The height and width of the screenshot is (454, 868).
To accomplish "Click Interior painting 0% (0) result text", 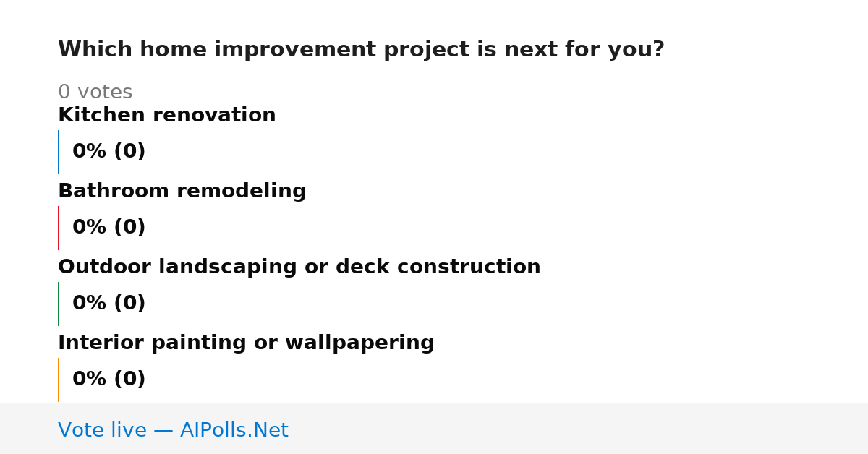I will [109, 380].
